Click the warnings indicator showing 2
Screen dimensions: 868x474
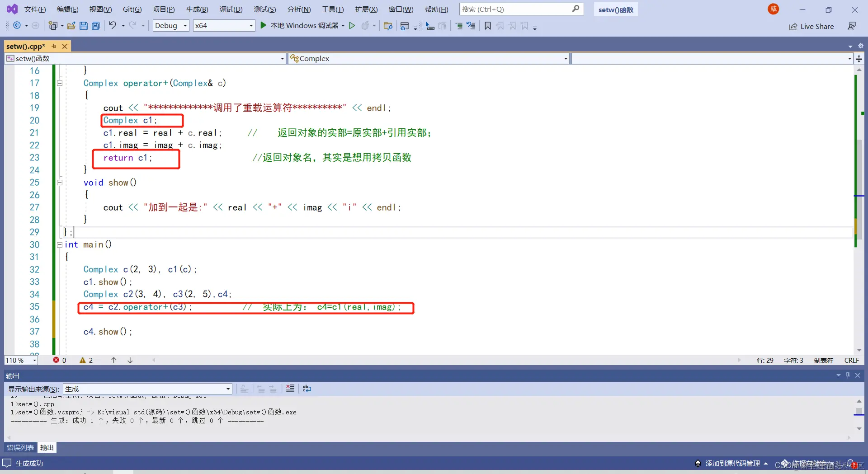point(86,360)
